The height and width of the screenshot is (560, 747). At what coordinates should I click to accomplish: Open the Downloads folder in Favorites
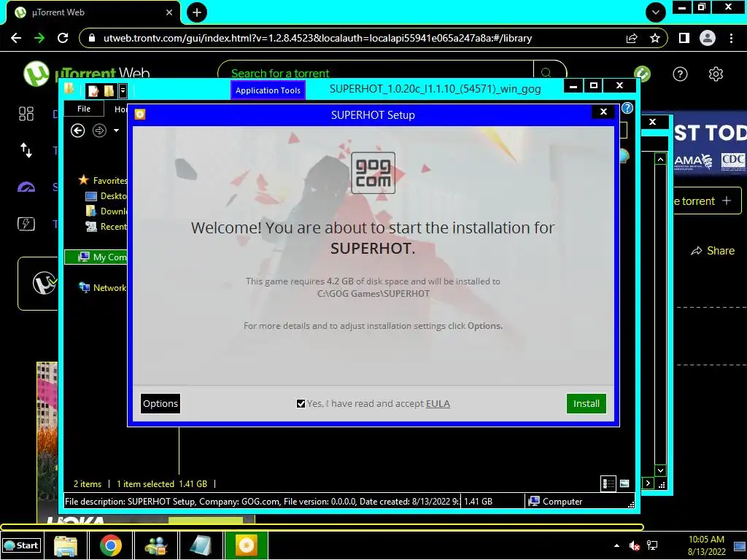106,211
